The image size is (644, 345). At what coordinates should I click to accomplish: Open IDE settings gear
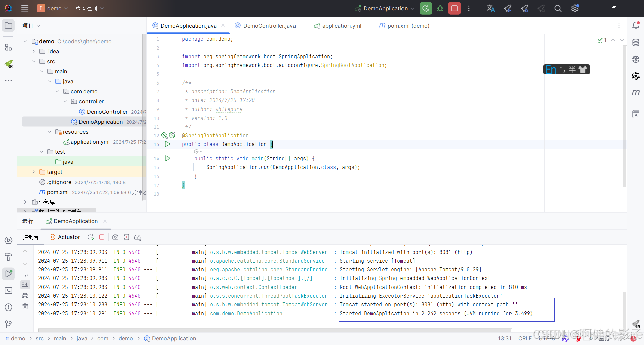575,8
